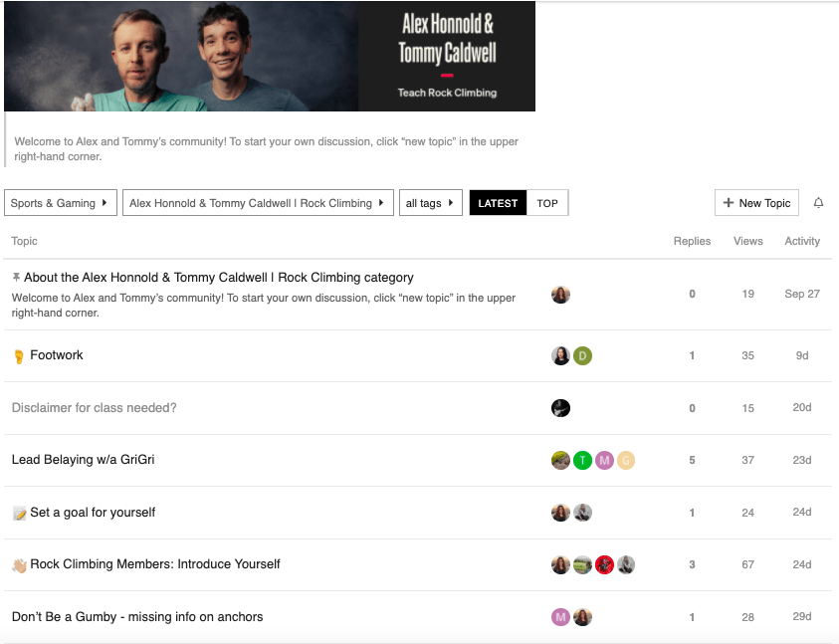Open the green D avatar on Footwork row

[582, 355]
